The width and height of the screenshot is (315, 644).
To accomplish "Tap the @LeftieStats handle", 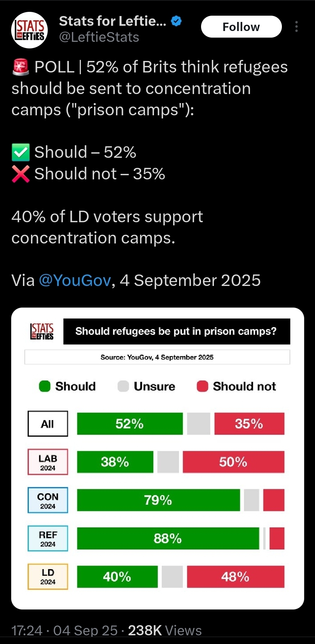I will coord(99,37).
